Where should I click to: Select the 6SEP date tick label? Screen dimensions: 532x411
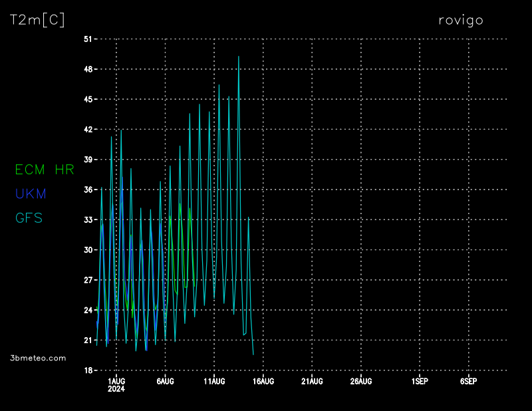tap(468, 381)
